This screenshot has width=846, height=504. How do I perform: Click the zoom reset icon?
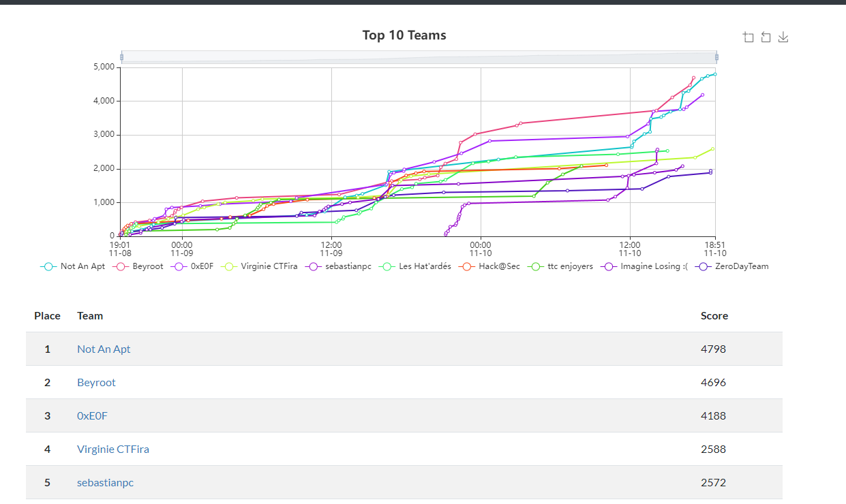point(766,37)
